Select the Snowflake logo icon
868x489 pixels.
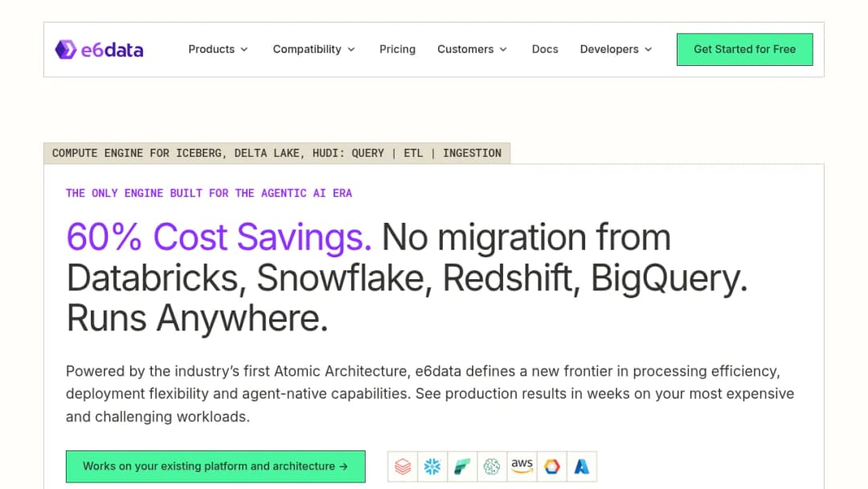pyautogui.click(x=432, y=466)
